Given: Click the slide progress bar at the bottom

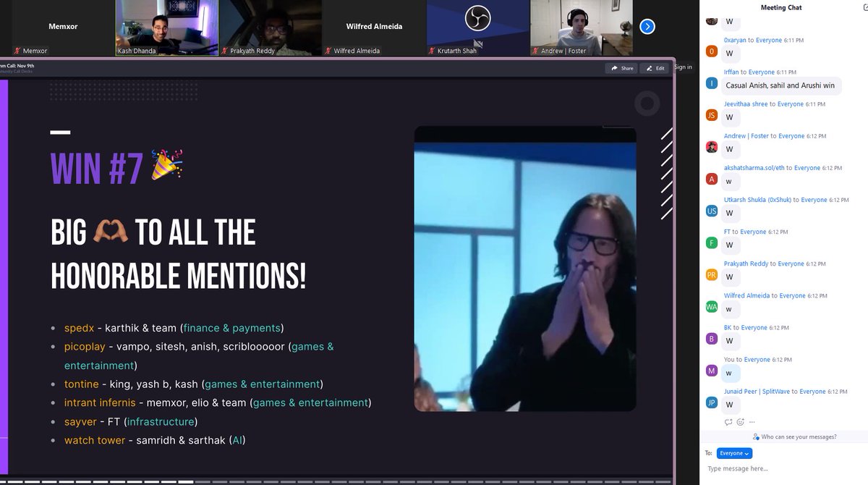Looking at the screenshot, I should [x=336, y=481].
